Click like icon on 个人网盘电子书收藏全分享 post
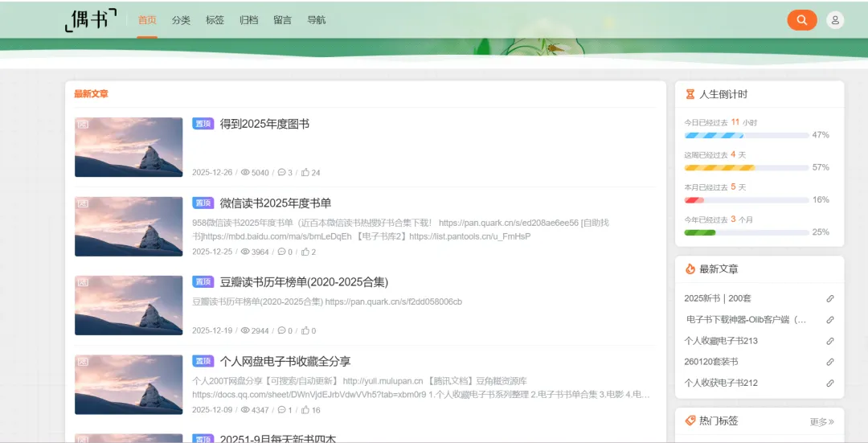The width and height of the screenshot is (868, 443). [x=305, y=410]
